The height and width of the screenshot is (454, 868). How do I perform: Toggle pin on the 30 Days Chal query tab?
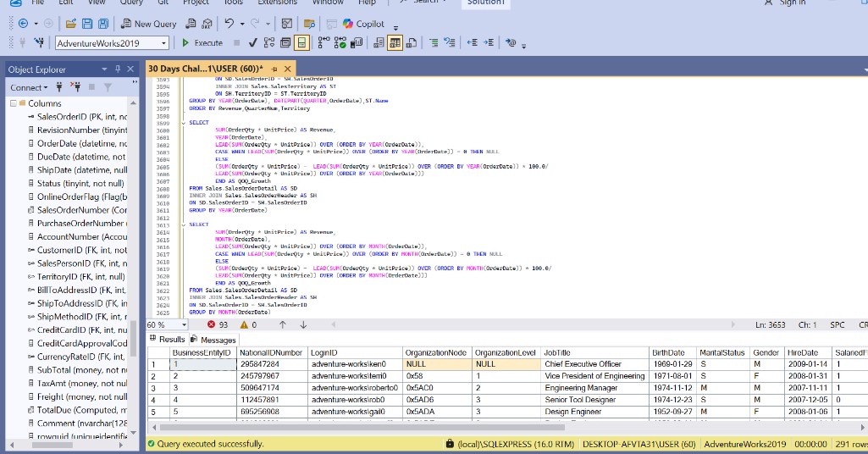tap(274, 69)
